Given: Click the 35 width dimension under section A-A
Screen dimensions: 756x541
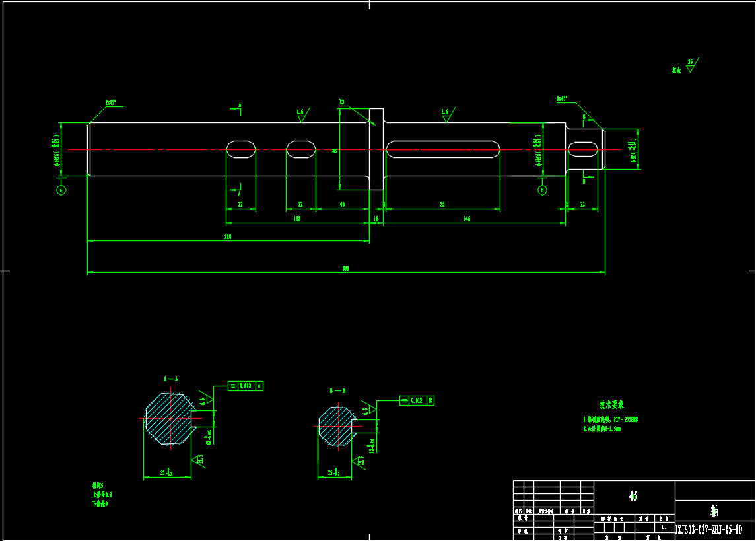Looking at the screenshot, I should (x=166, y=472).
